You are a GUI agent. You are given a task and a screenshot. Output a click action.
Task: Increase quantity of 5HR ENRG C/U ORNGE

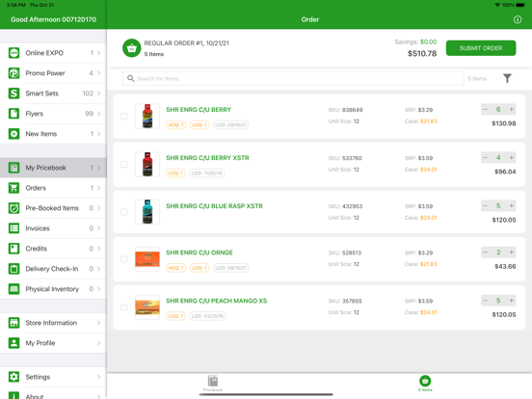tap(512, 253)
